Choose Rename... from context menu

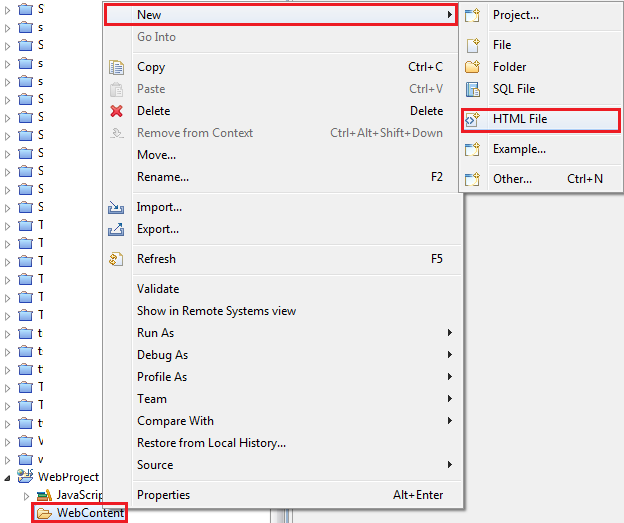[x=281, y=177]
